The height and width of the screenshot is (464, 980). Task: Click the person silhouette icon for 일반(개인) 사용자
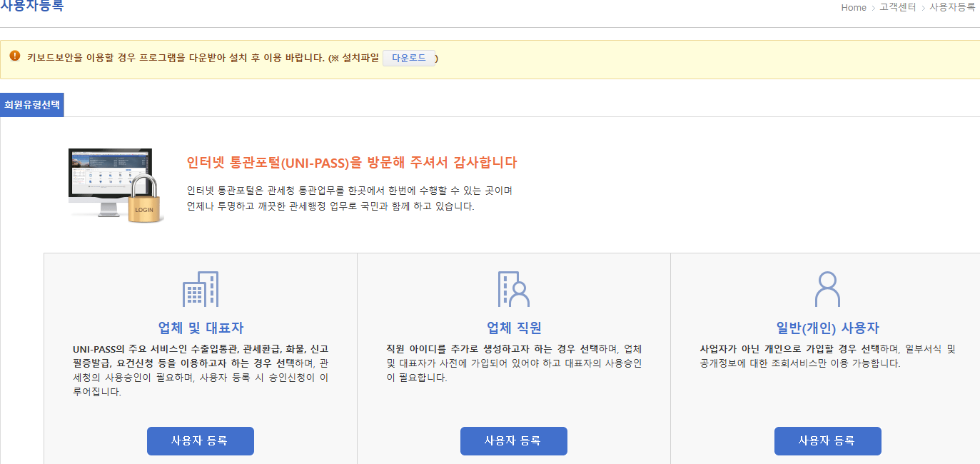tap(827, 289)
